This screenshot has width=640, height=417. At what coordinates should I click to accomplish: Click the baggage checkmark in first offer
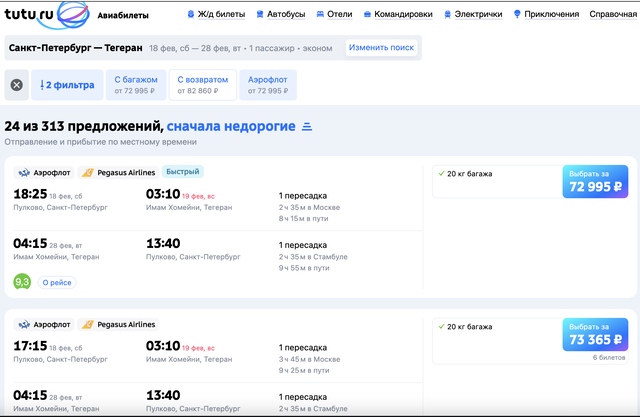tap(441, 173)
